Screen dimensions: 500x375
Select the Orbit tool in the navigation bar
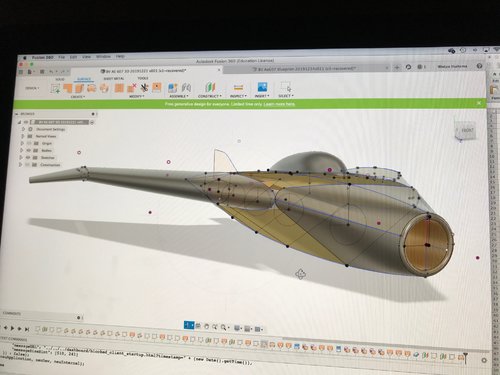pos(189,325)
